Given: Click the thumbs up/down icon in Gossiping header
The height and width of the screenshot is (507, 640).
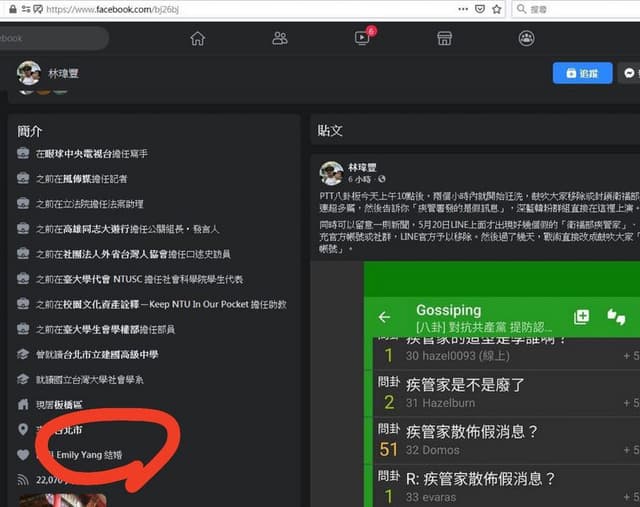Looking at the screenshot, I should click(616, 317).
